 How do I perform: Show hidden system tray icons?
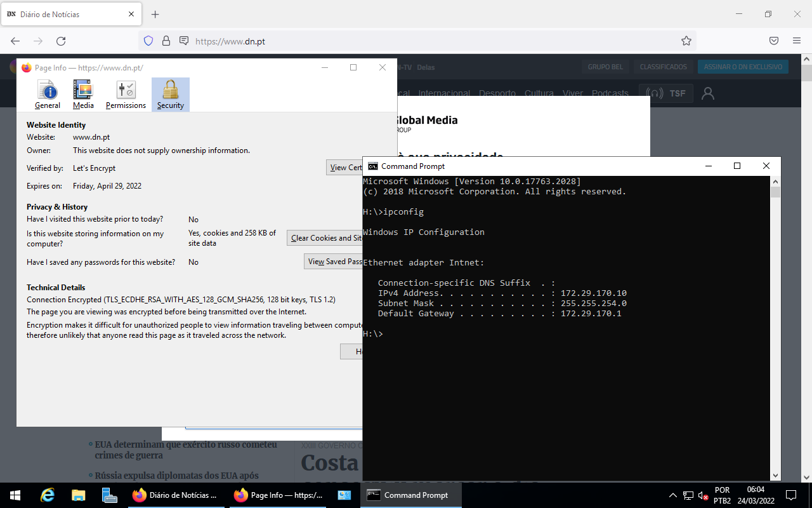[673, 495]
